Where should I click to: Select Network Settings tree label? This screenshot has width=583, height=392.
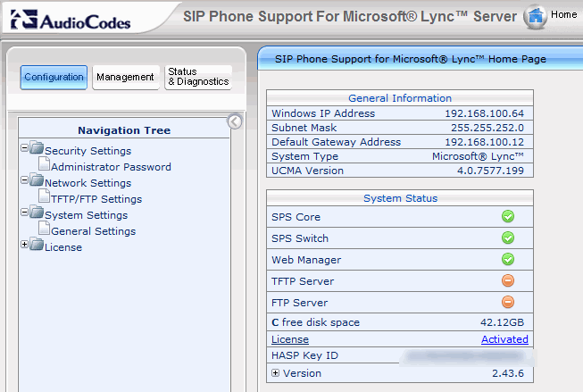(x=87, y=183)
